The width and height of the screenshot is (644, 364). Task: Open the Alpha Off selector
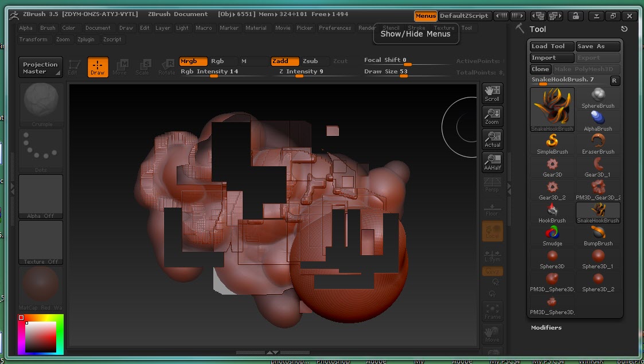click(x=41, y=197)
